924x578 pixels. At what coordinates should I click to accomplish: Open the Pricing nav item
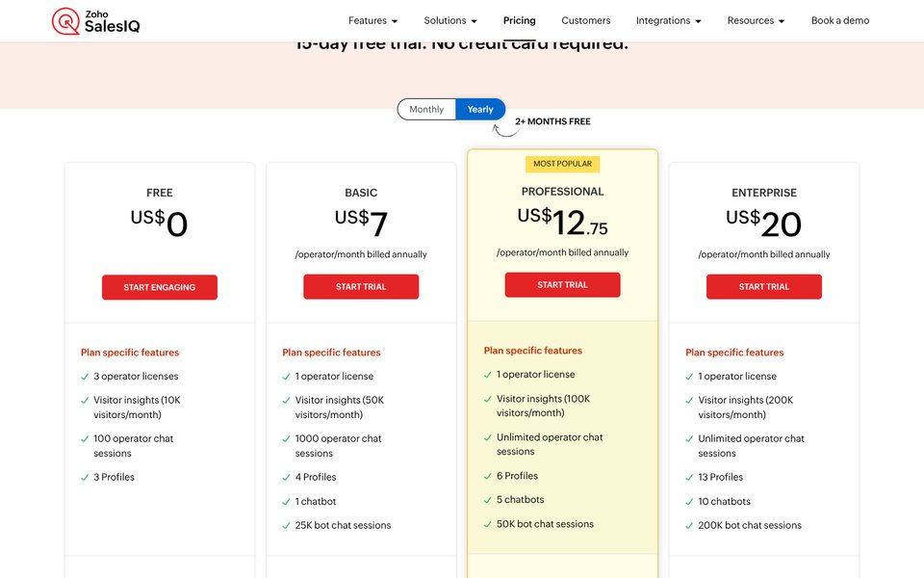click(519, 20)
